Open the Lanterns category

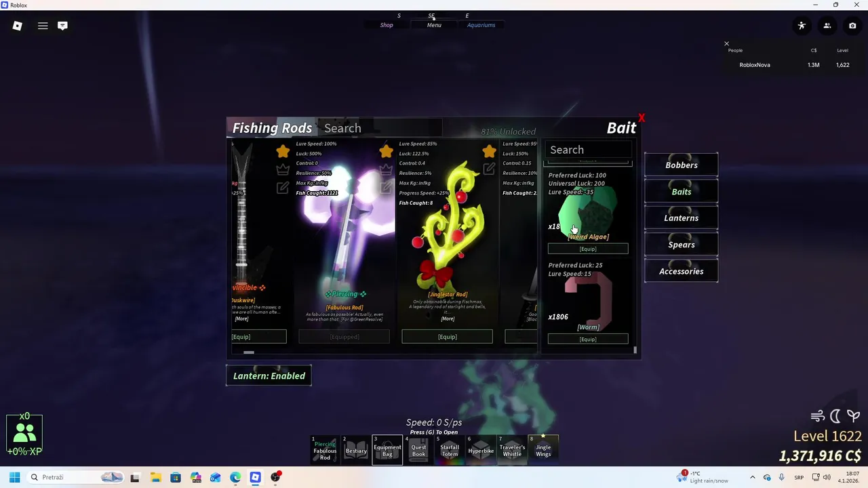(681, 218)
